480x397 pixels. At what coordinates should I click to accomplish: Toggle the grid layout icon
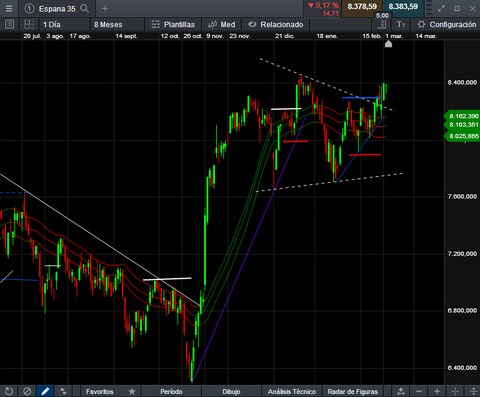click(x=29, y=24)
